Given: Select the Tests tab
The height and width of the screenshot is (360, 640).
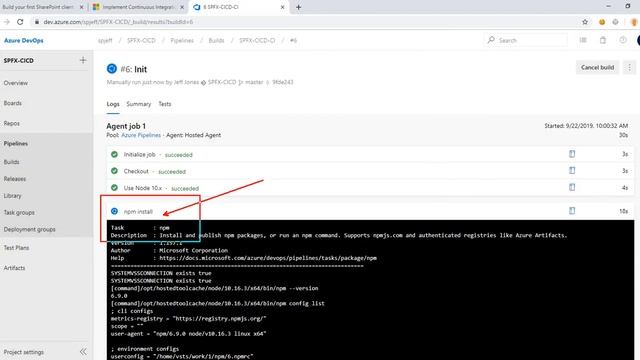Looking at the screenshot, I should (165, 104).
